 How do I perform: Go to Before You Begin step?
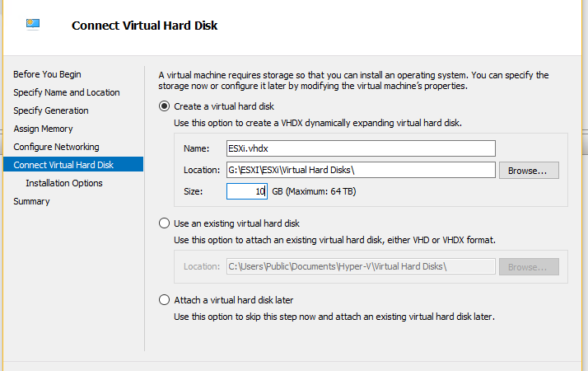point(47,74)
